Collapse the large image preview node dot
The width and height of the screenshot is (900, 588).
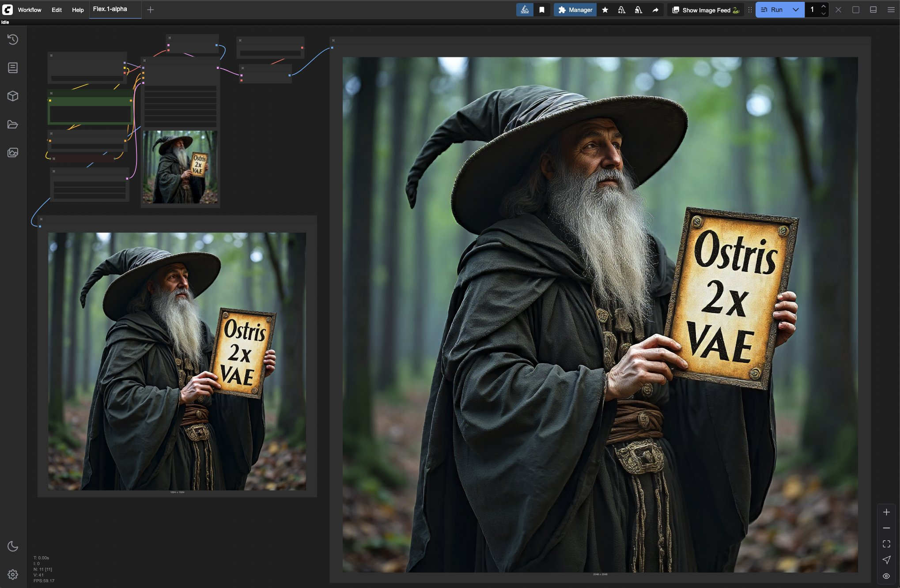click(x=333, y=40)
